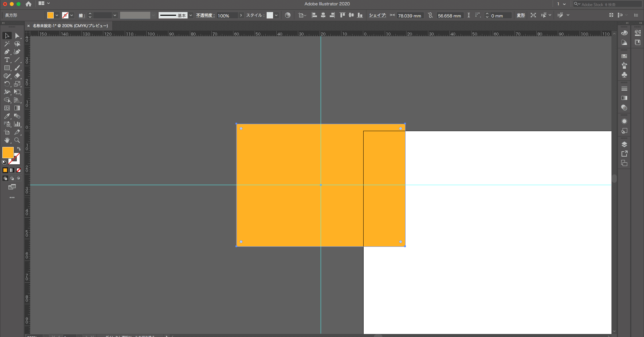
Task: Select the Paintbrush tool
Action: click(x=17, y=68)
